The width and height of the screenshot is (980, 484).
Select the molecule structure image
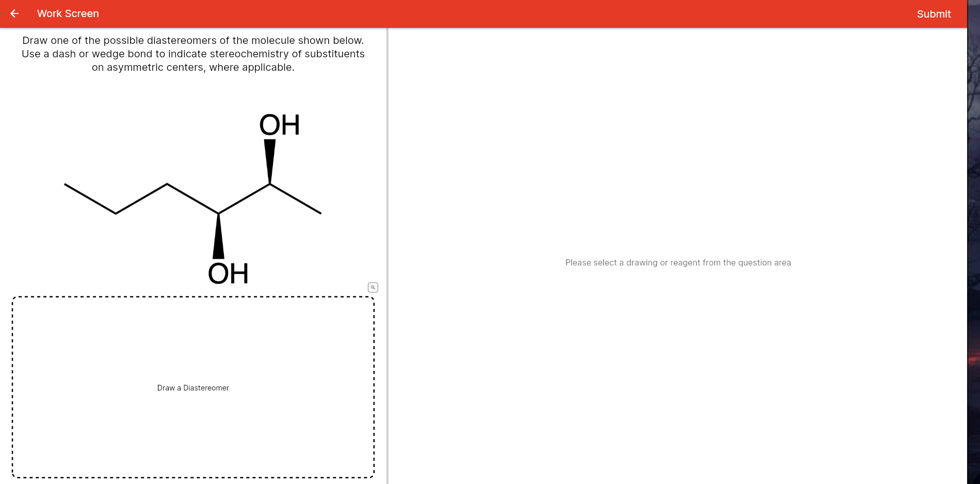pyautogui.click(x=194, y=196)
